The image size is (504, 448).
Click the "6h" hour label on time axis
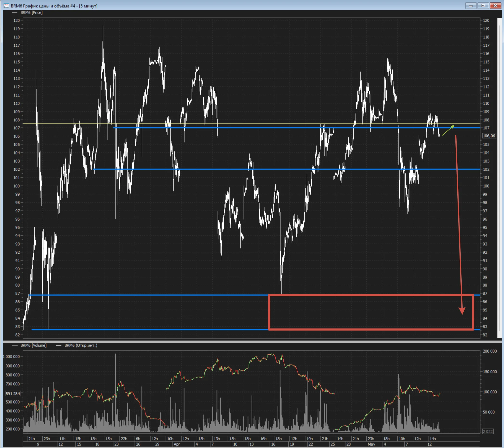[138, 439]
